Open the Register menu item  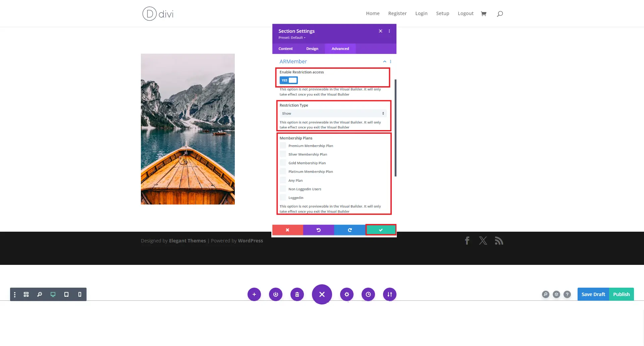pyautogui.click(x=397, y=13)
